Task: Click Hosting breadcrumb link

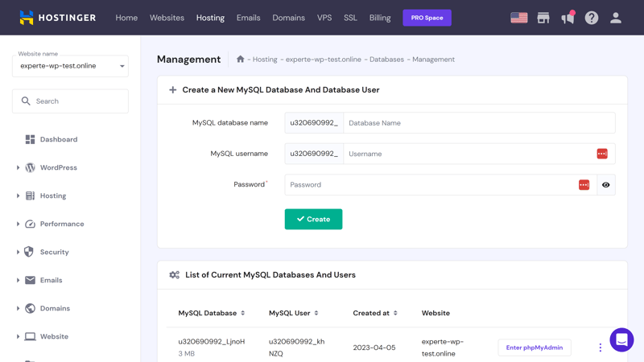Action: coord(265,60)
